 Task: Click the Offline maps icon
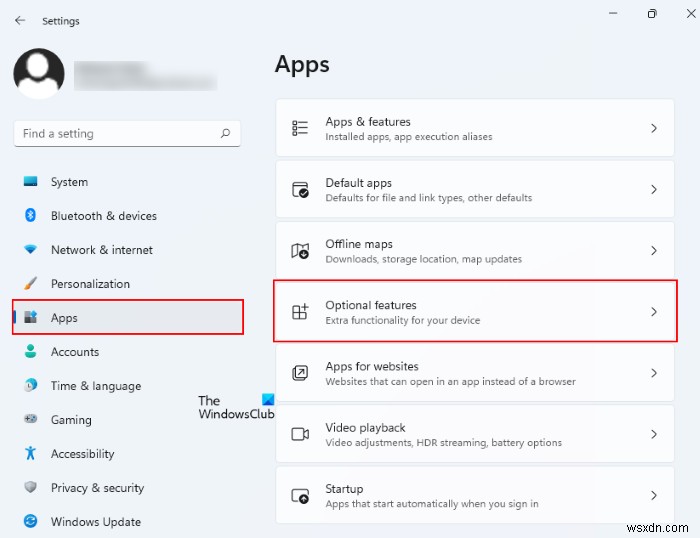pyautogui.click(x=300, y=250)
